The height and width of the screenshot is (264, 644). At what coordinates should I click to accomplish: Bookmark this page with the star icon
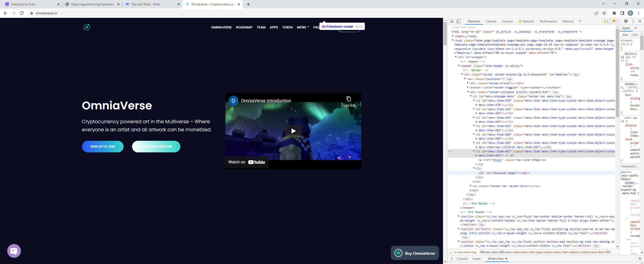[604, 13]
